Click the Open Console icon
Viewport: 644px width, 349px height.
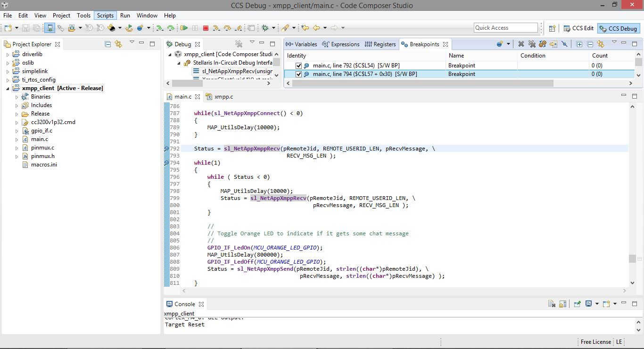pos(606,304)
